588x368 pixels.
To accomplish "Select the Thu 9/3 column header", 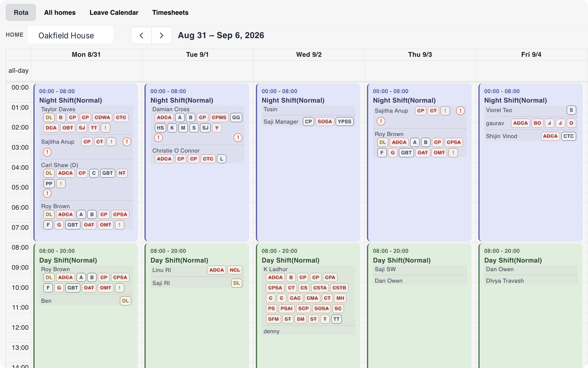I will click(420, 54).
